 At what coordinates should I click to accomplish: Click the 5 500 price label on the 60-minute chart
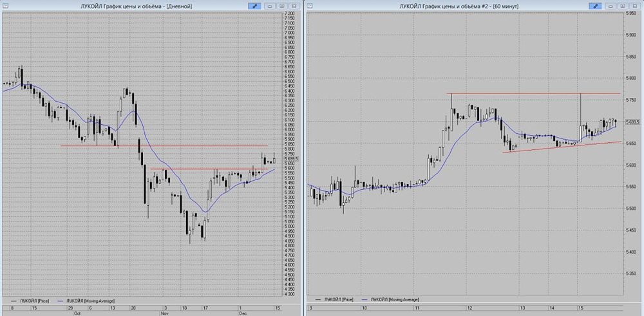[631, 209]
